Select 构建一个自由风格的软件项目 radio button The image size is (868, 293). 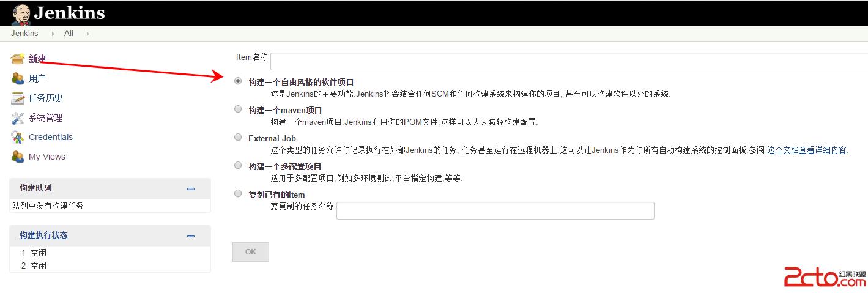[x=238, y=81]
